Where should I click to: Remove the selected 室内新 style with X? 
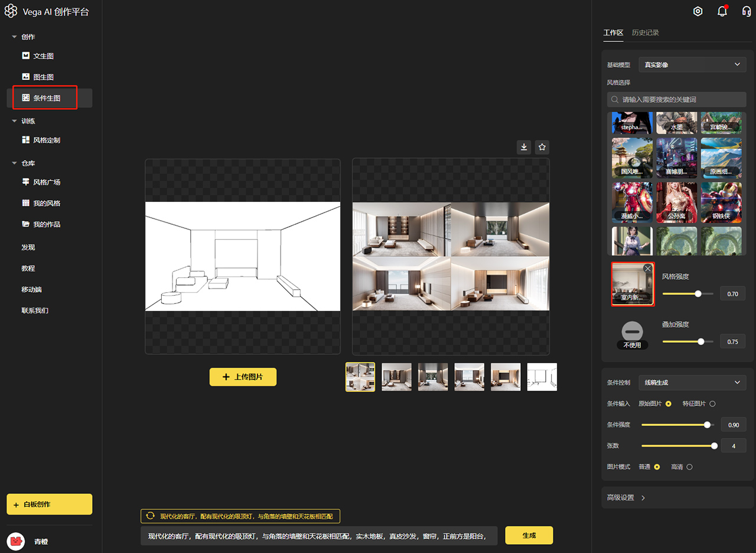pos(648,269)
